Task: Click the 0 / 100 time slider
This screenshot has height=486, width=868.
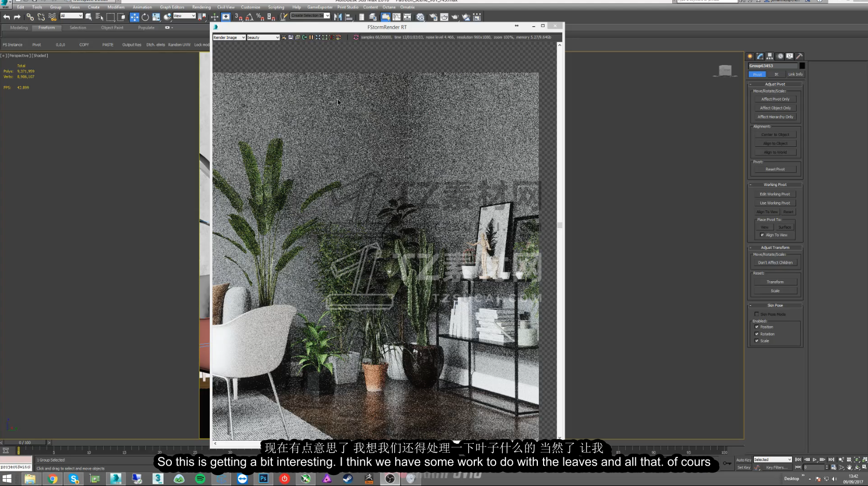Action: (25, 442)
